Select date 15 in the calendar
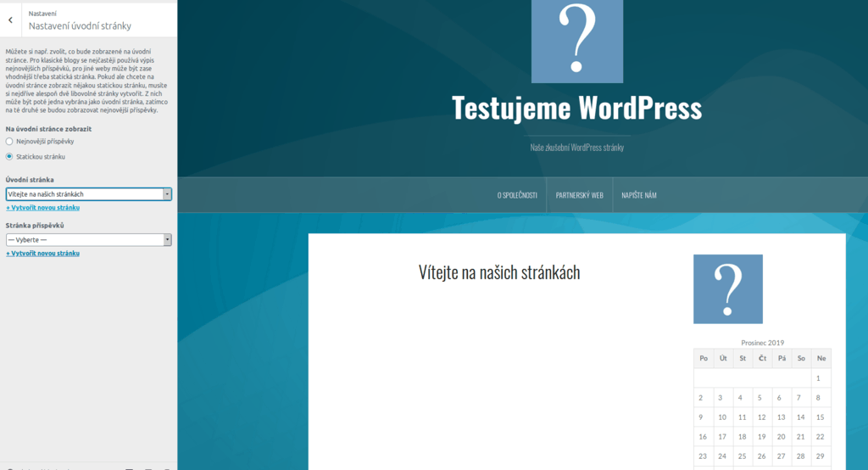 click(x=821, y=417)
